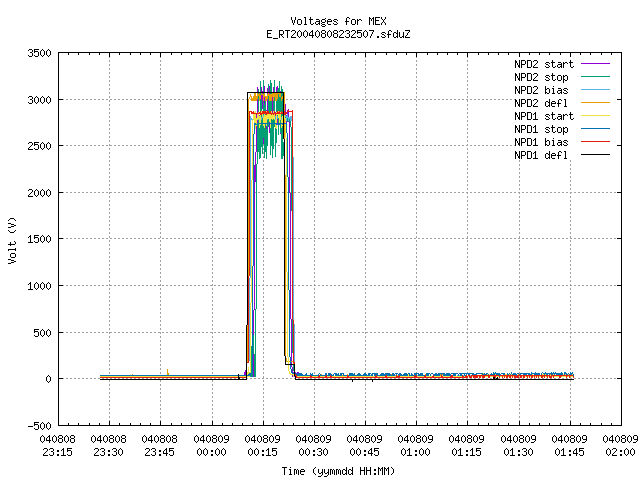Click the y-axis tick value 2000
640x480 pixels.
tap(40, 193)
